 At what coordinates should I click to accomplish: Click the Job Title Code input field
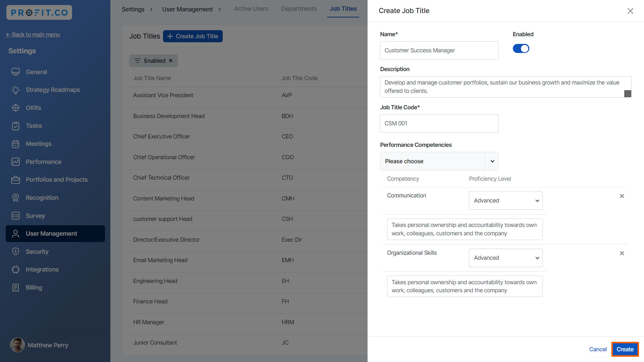(439, 123)
